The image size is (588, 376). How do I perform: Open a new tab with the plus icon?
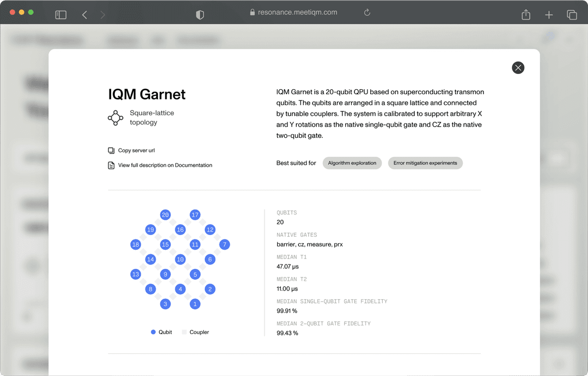(x=549, y=15)
